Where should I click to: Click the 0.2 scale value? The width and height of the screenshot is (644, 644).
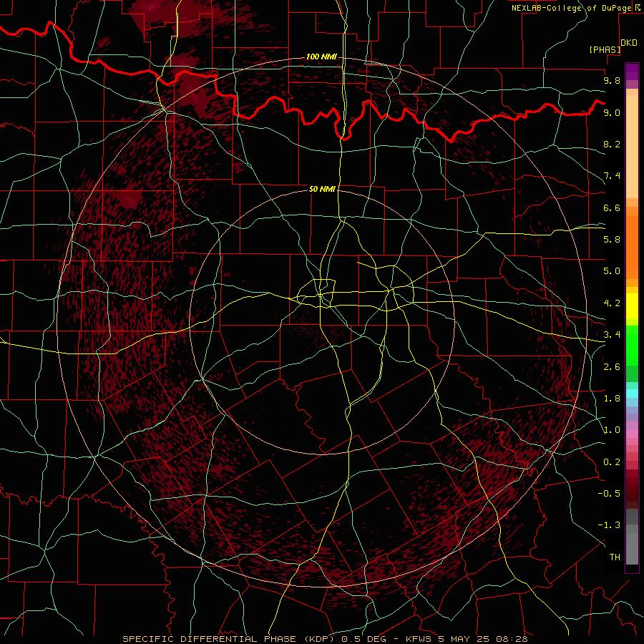[612, 462]
